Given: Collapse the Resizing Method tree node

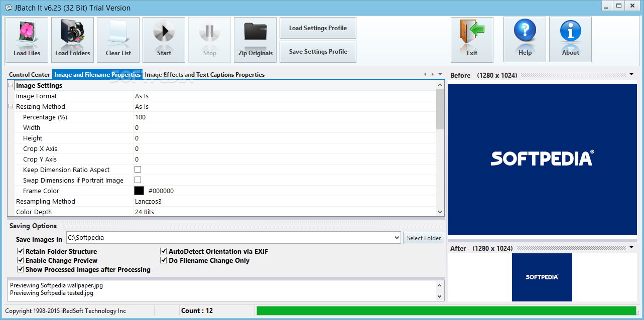Looking at the screenshot, I should coord(11,106).
